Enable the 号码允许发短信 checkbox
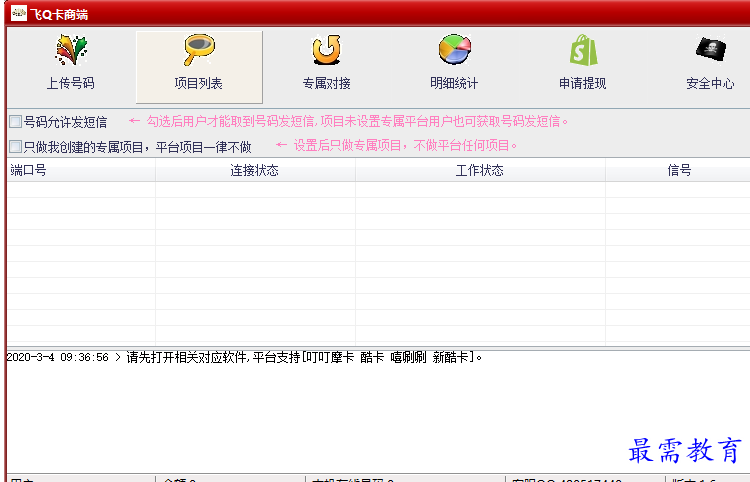 [15, 121]
